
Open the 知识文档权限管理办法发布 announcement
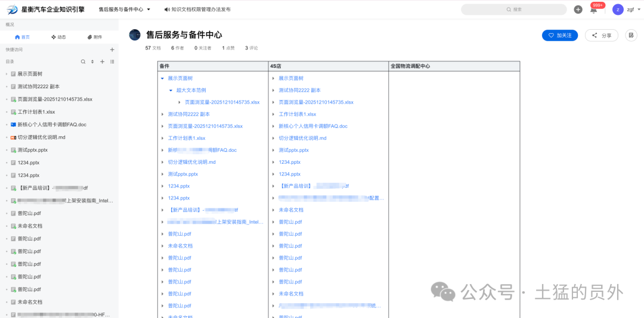tap(201, 9)
